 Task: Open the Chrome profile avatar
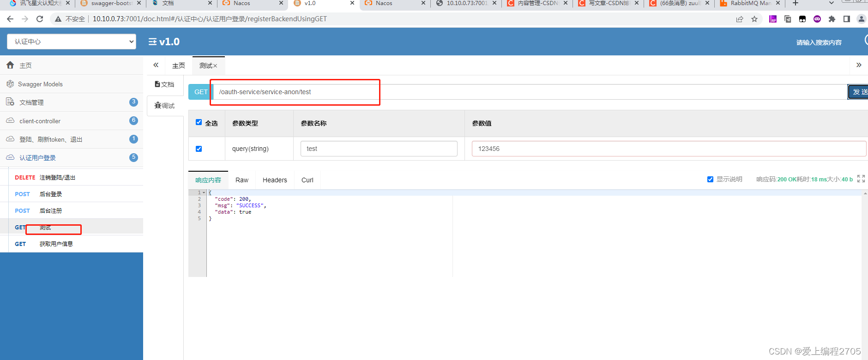click(862, 19)
